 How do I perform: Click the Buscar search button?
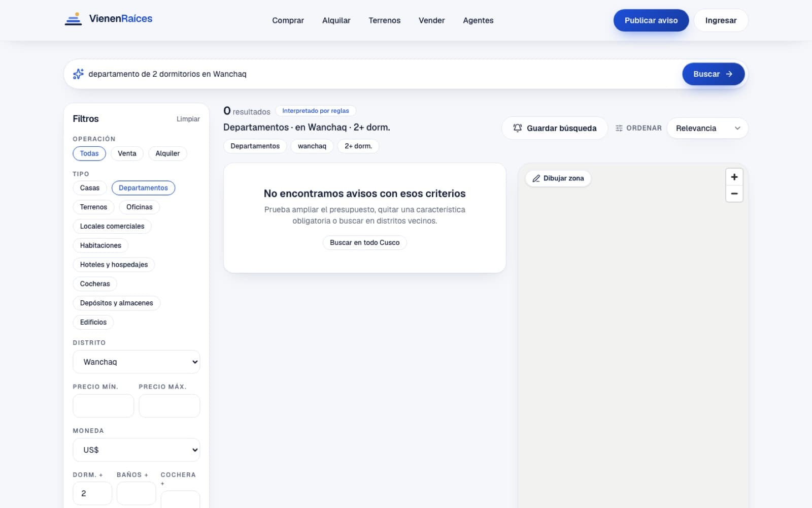pos(713,74)
